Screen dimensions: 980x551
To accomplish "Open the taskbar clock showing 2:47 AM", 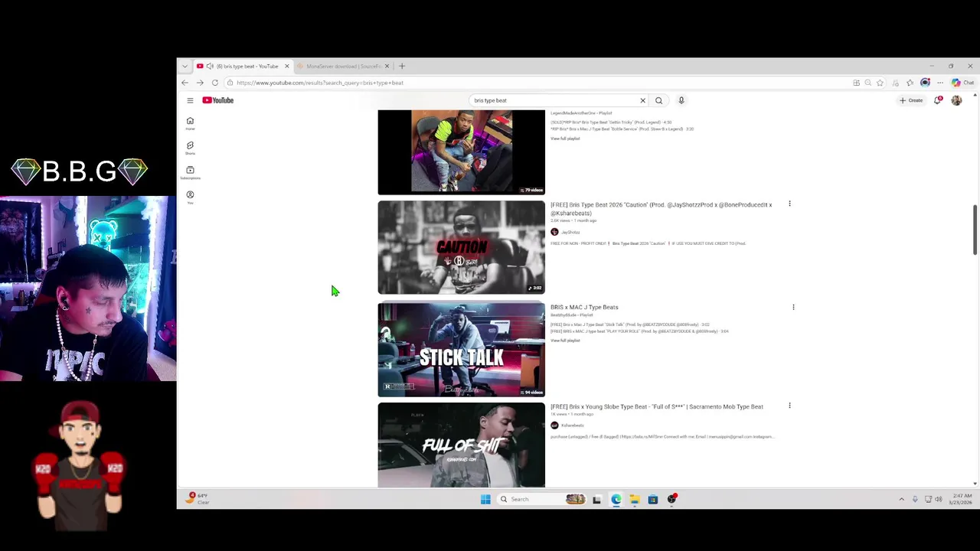I will point(962,499).
